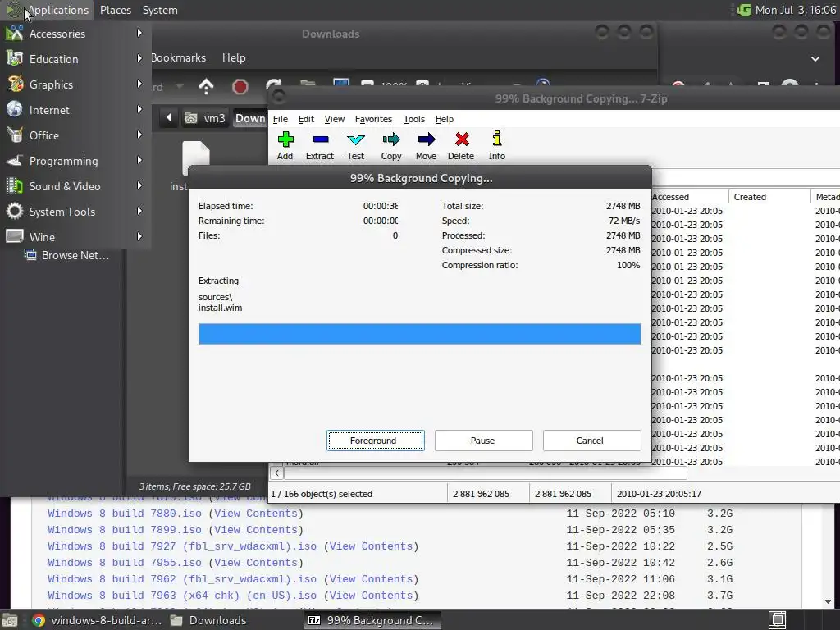Screen dimensions: 840x630
Task: Click the Delete icon in 7-Zip toolbar
Action: (462, 139)
